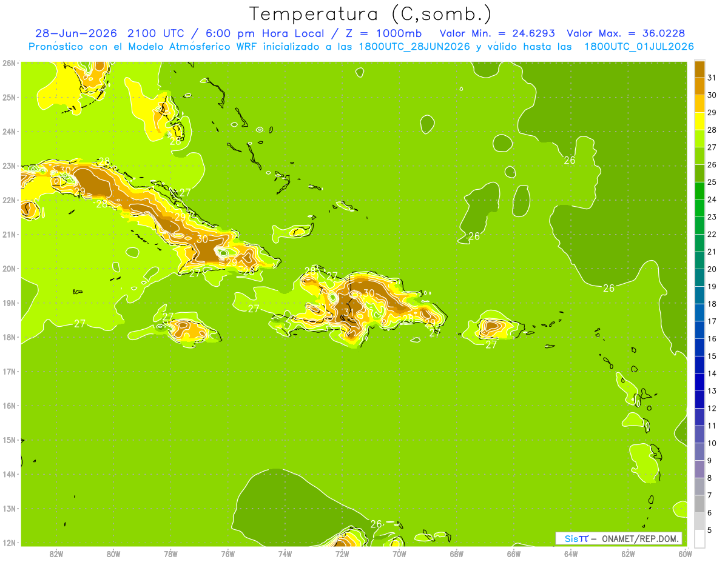
Task: Click the gray swatch between legend 6 and 7
Action: point(699,504)
